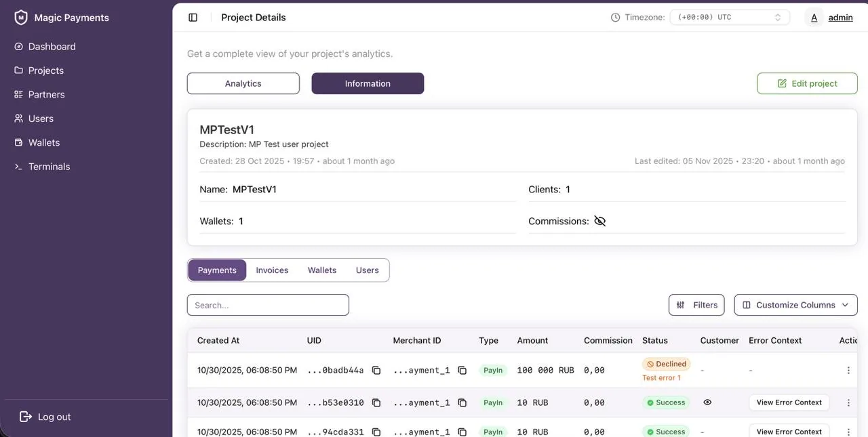This screenshot has height=437, width=868.
Task: Click the MPTestV1 project title
Action: click(x=227, y=130)
